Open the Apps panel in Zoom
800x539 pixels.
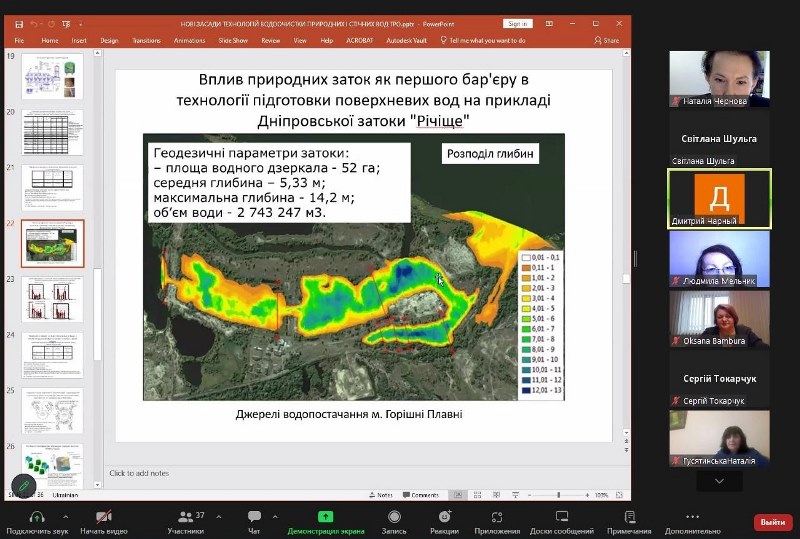click(x=496, y=517)
